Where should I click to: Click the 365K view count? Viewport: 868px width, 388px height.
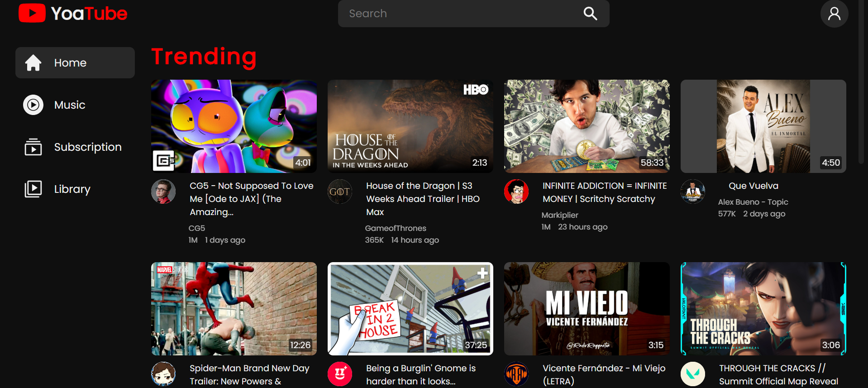click(374, 240)
